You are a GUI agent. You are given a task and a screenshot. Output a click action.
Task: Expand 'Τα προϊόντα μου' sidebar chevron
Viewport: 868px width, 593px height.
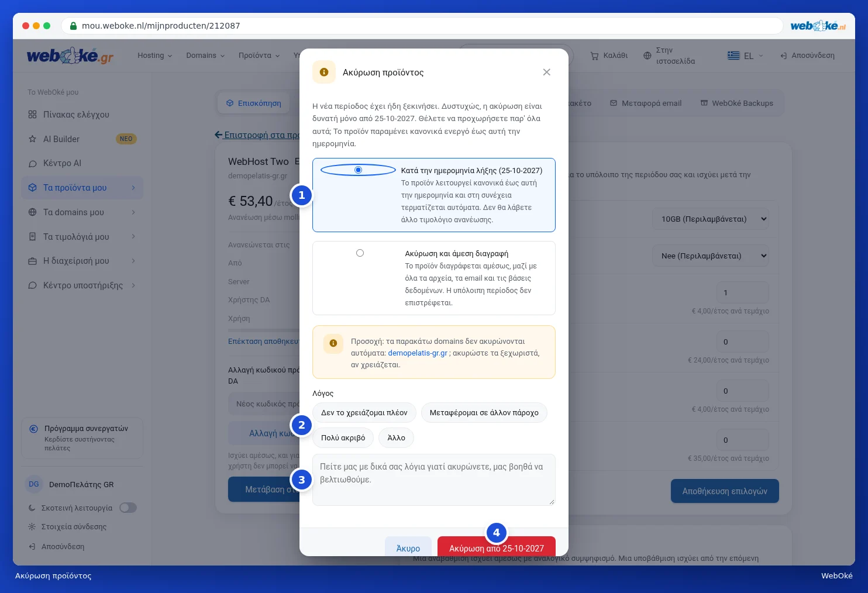tap(133, 188)
